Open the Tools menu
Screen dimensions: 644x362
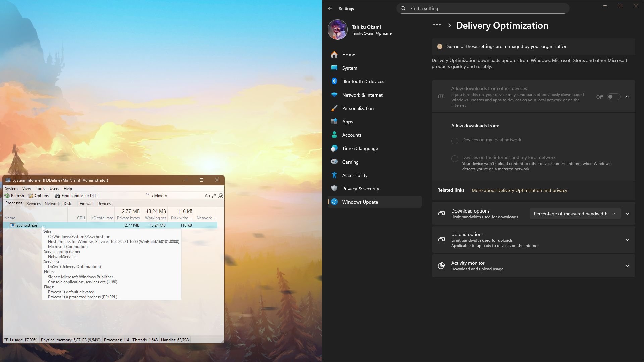(x=40, y=189)
